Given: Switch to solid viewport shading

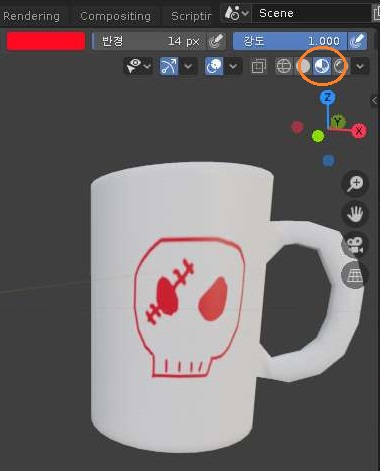Looking at the screenshot, I should (303, 66).
